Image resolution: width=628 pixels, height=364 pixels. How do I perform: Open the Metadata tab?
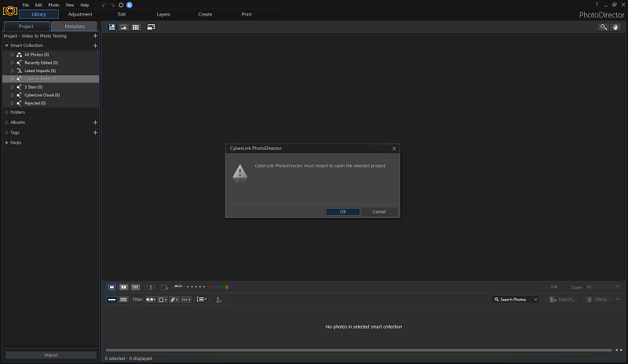pos(75,27)
